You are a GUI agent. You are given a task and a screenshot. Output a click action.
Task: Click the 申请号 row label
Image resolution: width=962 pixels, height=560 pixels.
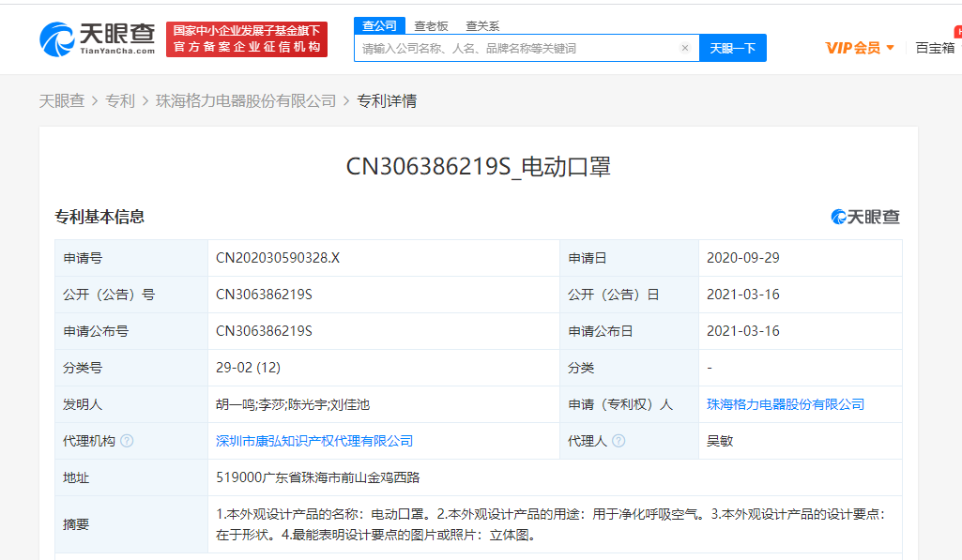[83, 258]
